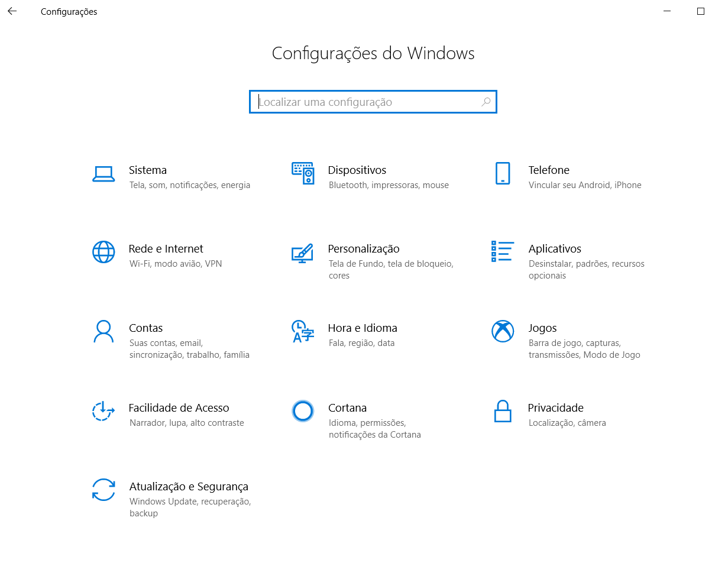
Task: Click the Atualização e Segurança sync icon
Action: [x=103, y=490]
